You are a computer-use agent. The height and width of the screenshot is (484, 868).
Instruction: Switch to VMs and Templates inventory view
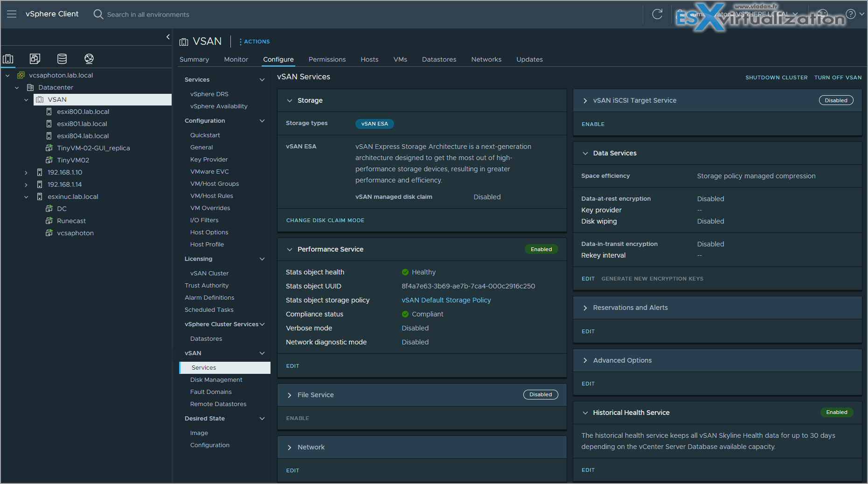(35, 58)
